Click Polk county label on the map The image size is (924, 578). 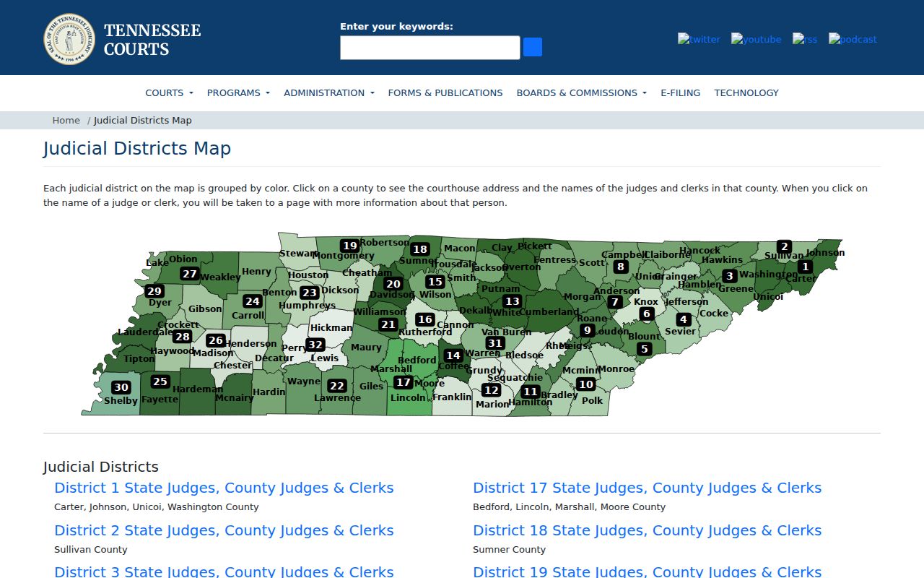pos(592,400)
